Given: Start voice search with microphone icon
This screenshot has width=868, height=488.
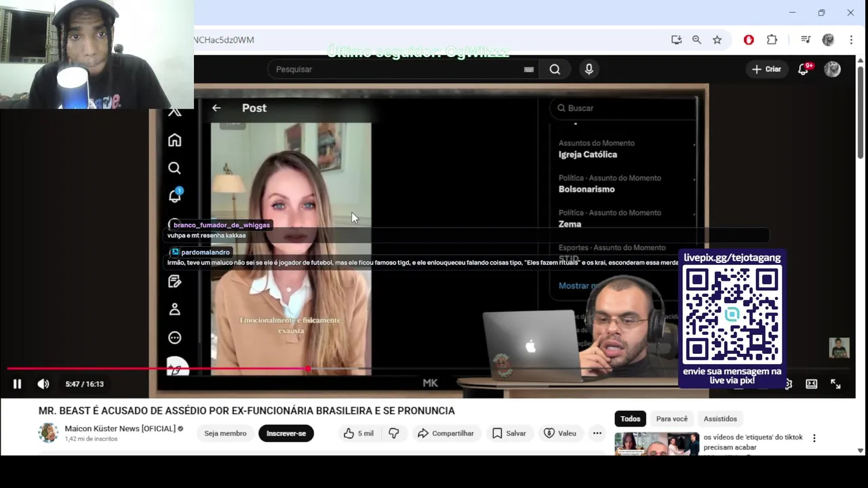Looking at the screenshot, I should point(589,69).
